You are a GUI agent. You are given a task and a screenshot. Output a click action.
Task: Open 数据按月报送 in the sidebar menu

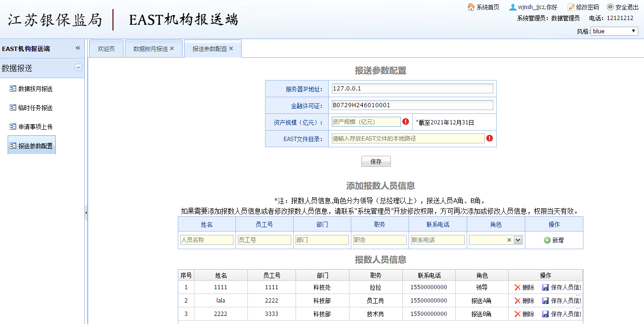tap(31, 89)
